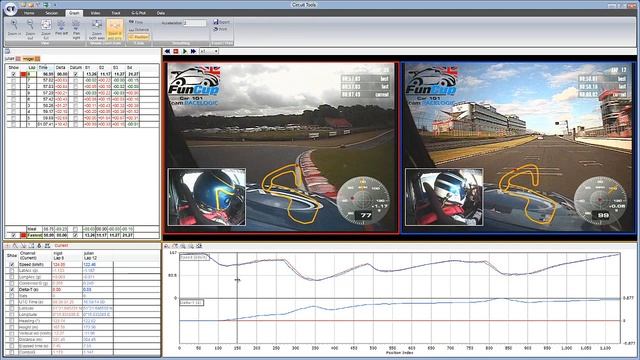Toggle Show checkbox for lap 7
Screen dimensions: 640x360
13,80
